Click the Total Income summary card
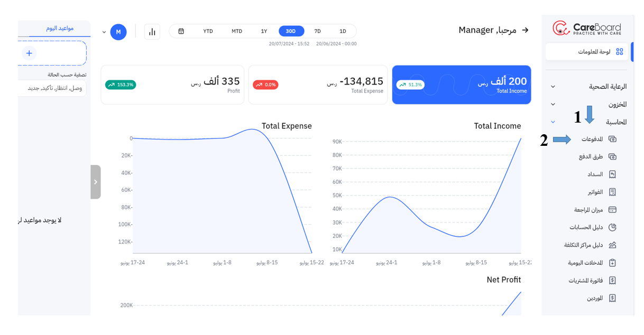Image resolution: width=644 pixels, height=335 pixels. tap(461, 85)
